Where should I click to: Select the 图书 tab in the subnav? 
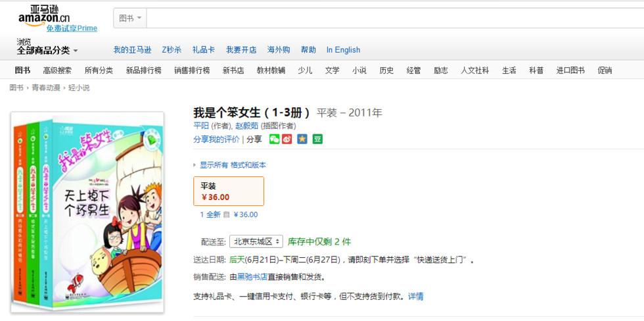[x=22, y=70]
